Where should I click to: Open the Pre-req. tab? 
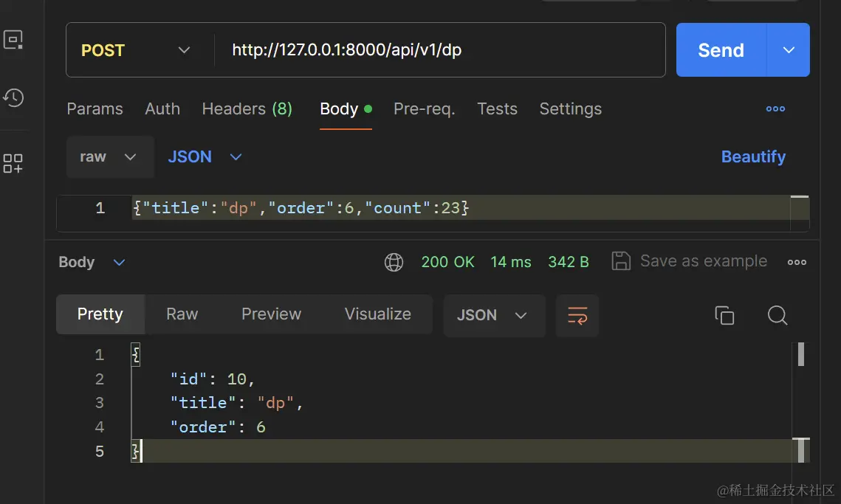point(425,108)
